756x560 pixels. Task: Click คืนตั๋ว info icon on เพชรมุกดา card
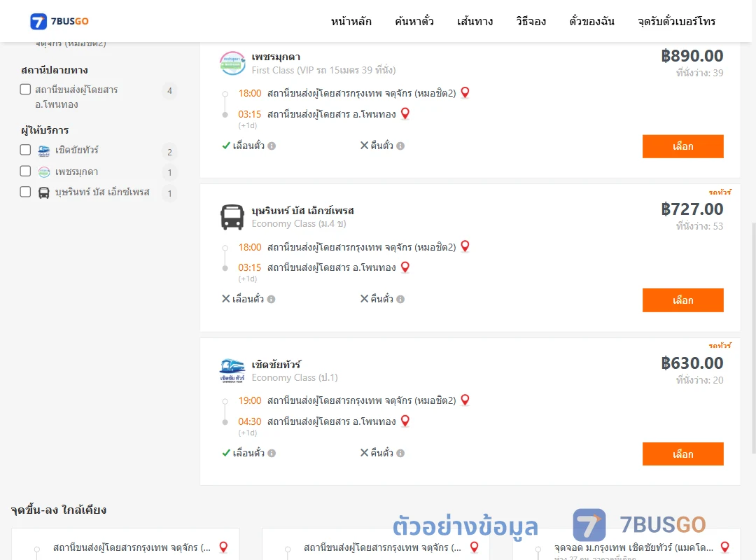click(400, 146)
